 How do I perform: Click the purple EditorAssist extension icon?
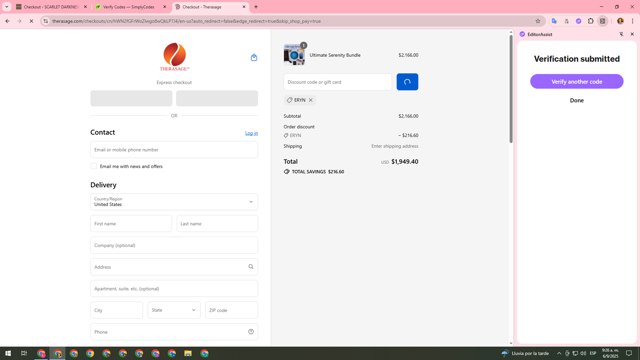pos(578,21)
